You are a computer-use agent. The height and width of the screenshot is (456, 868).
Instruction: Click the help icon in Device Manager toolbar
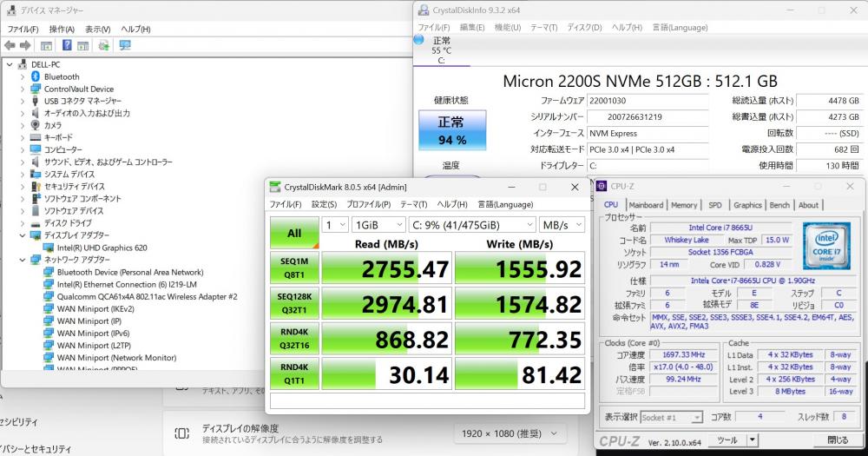tap(67, 45)
